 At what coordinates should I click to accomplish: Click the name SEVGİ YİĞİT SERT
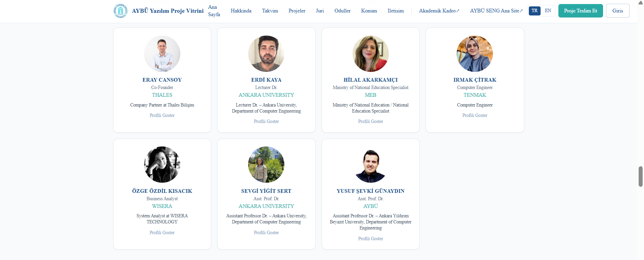pyautogui.click(x=266, y=191)
